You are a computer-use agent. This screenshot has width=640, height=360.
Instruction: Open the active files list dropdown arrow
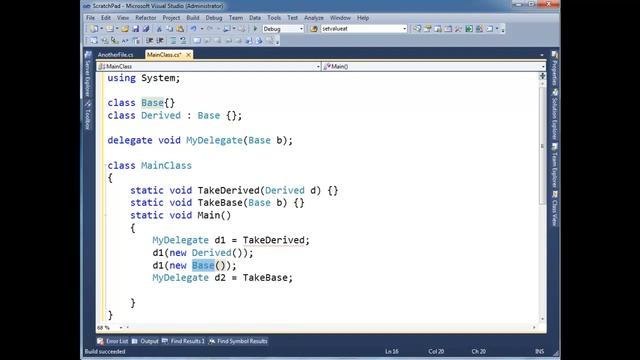tap(542, 55)
